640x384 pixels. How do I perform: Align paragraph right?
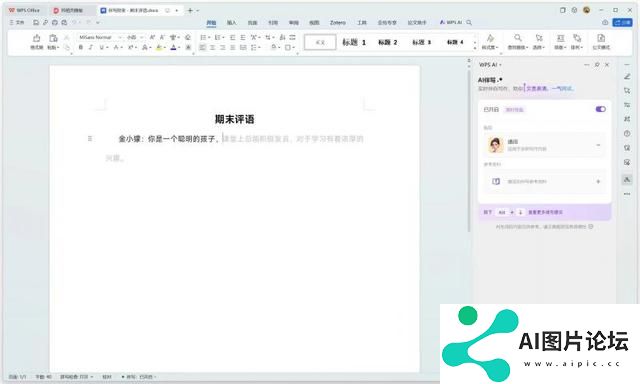(222, 48)
